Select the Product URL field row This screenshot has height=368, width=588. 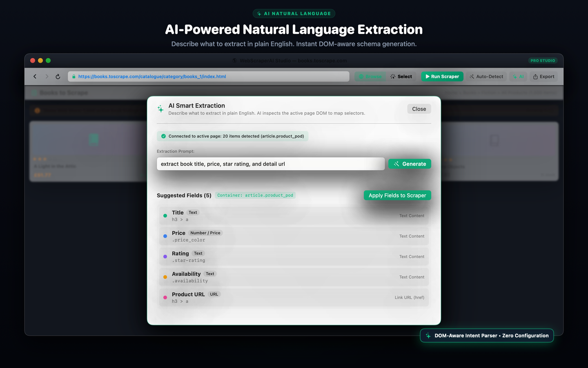(x=294, y=298)
